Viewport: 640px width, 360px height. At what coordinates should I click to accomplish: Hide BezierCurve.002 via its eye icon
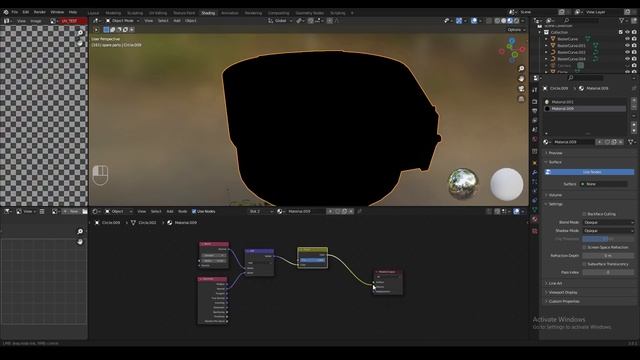click(x=627, y=52)
